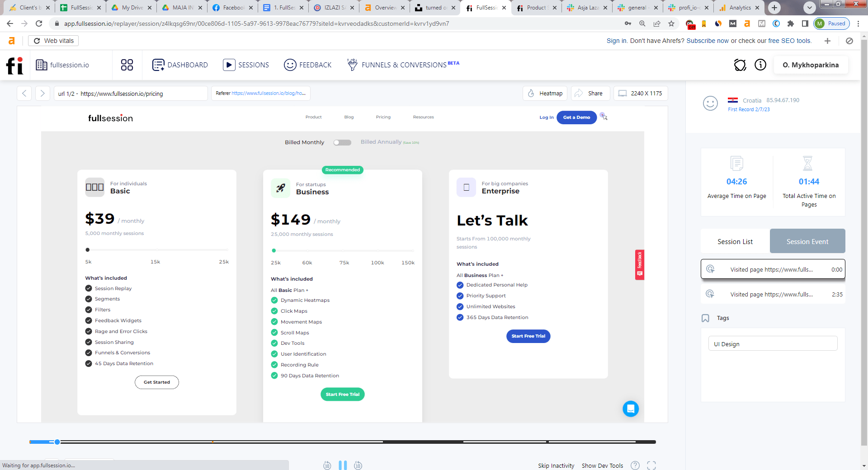The width and height of the screenshot is (868, 470).
Task: Click the 2240 X 1175 screen size button
Action: pos(641,94)
